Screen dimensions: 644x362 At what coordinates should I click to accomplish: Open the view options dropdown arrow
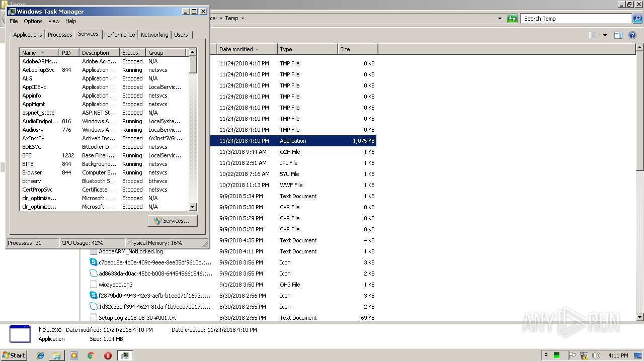click(x=605, y=35)
